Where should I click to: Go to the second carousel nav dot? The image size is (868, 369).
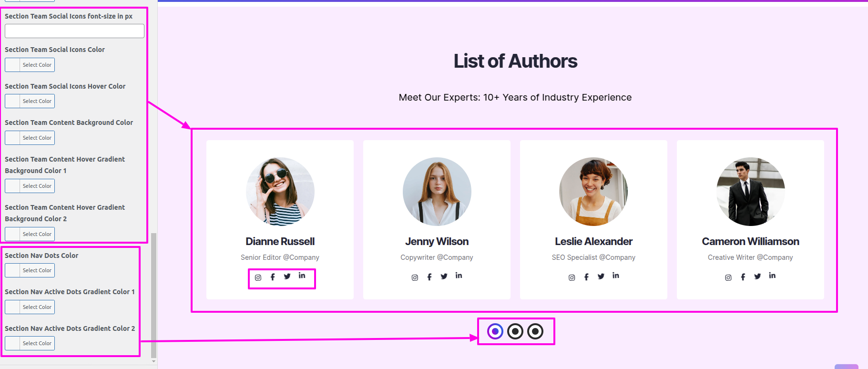(515, 331)
